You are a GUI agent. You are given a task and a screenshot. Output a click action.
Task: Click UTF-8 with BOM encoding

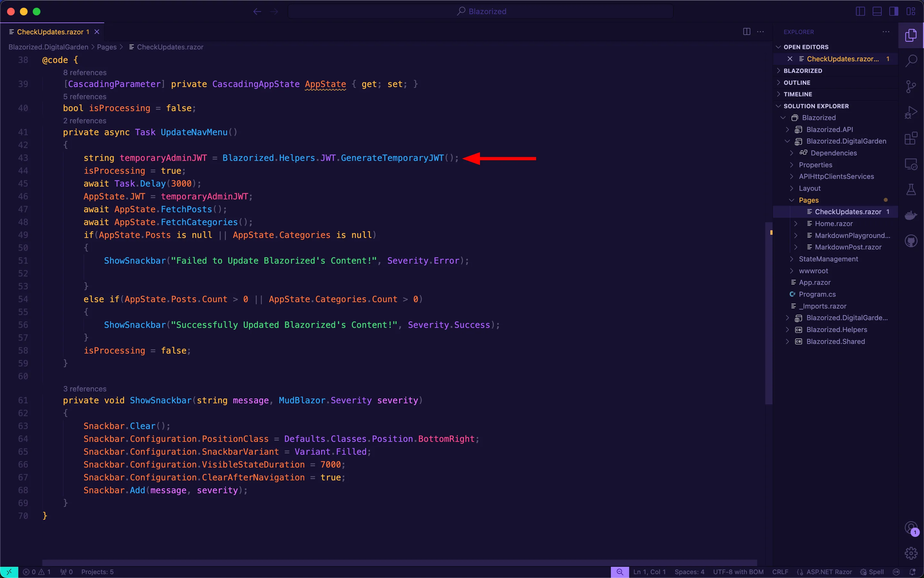pyautogui.click(x=738, y=572)
